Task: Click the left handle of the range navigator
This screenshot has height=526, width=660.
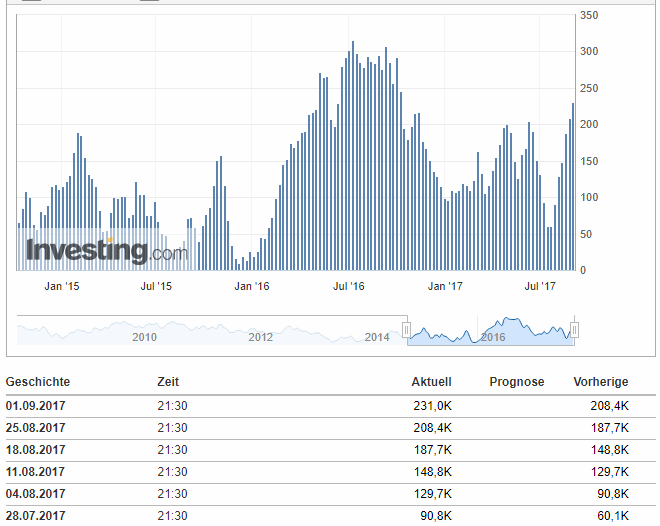Action: pos(407,330)
